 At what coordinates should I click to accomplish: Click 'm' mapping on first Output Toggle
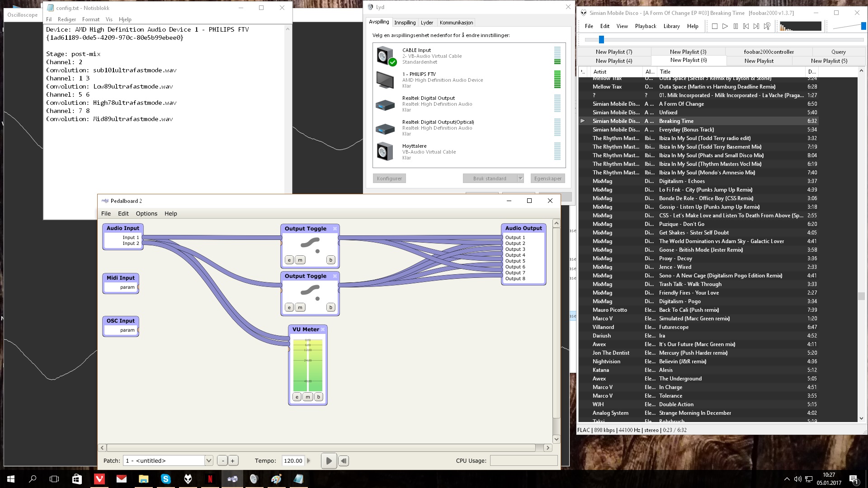pyautogui.click(x=300, y=260)
